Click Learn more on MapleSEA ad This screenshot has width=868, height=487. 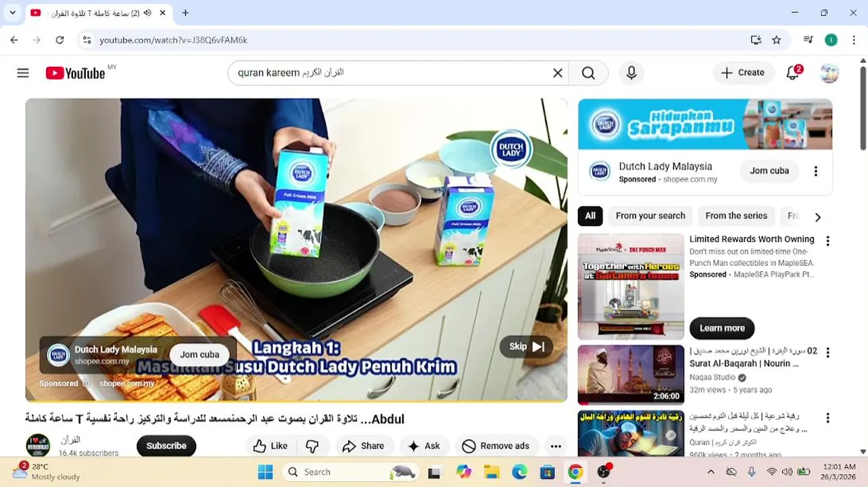pyautogui.click(x=722, y=328)
